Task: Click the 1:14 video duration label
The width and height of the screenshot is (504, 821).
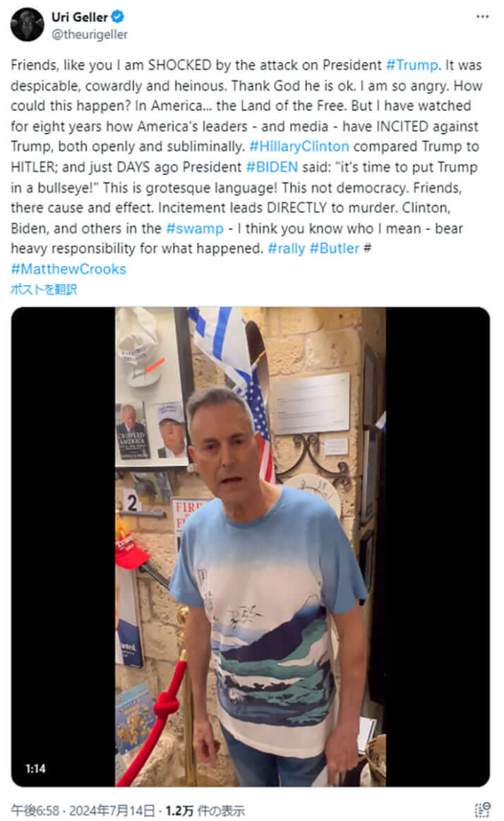Action: [35, 769]
